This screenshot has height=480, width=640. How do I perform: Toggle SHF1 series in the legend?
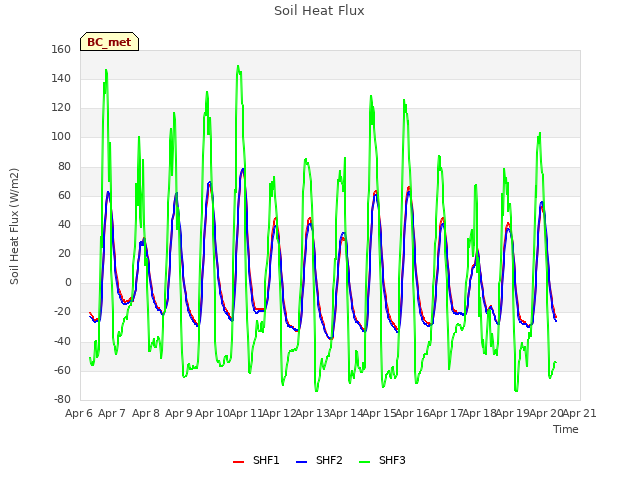click(x=256, y=460)
